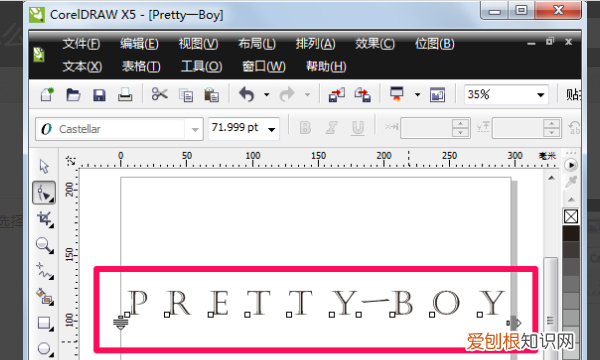This screenshot has height=360, width=600.
Task: Select the Shape tool
Action: pos(44,192)
